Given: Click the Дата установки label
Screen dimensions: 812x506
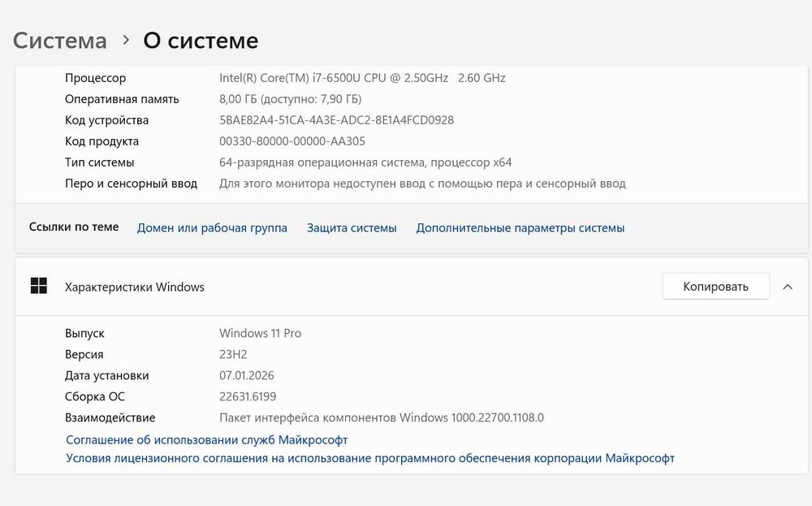Looking at the screenshot, I should coord(106,375).
